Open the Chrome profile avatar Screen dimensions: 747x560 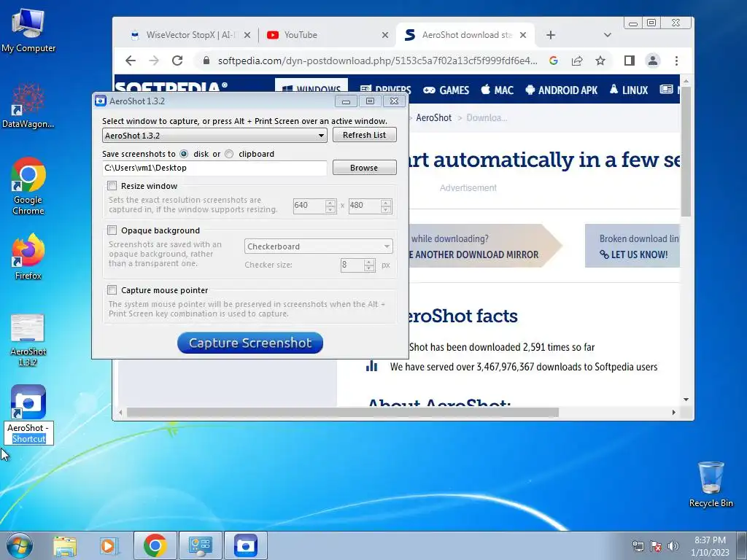pyautogui.click(x=653, y=61)
